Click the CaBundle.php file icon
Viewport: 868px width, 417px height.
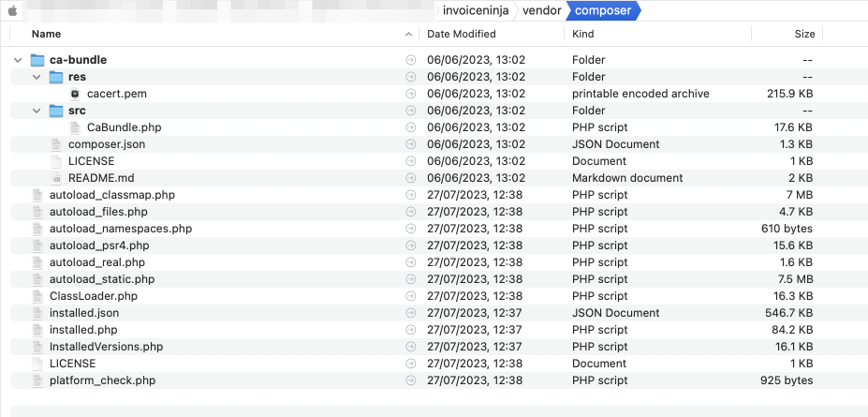click(75, 127)
